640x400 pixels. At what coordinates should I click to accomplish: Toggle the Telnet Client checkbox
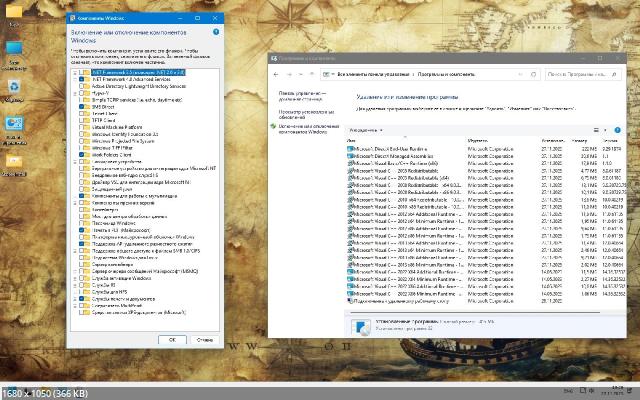[81, 116]
